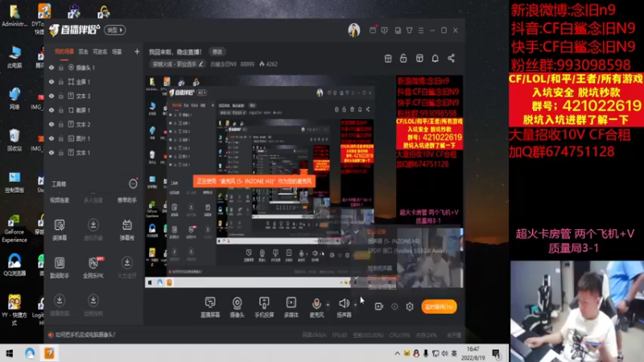Viewport: 644px width, 362px height.
Task: Click the record video icon
Action: pyautogui.click(x=378, y=306)
